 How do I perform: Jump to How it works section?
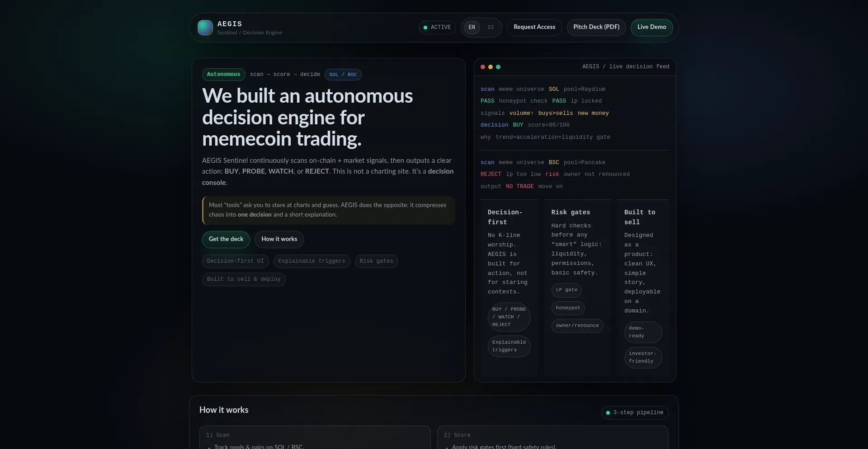coord(279,239)
